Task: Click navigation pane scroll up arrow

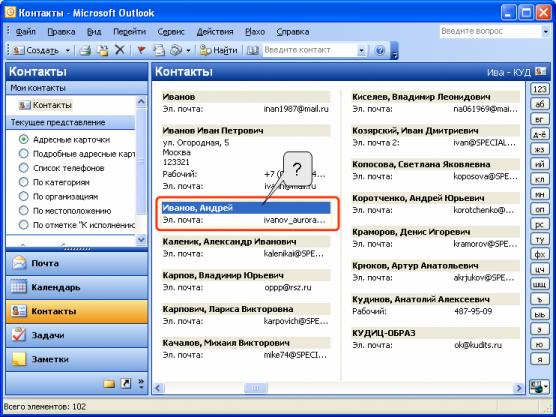Action: coord(141,102)
